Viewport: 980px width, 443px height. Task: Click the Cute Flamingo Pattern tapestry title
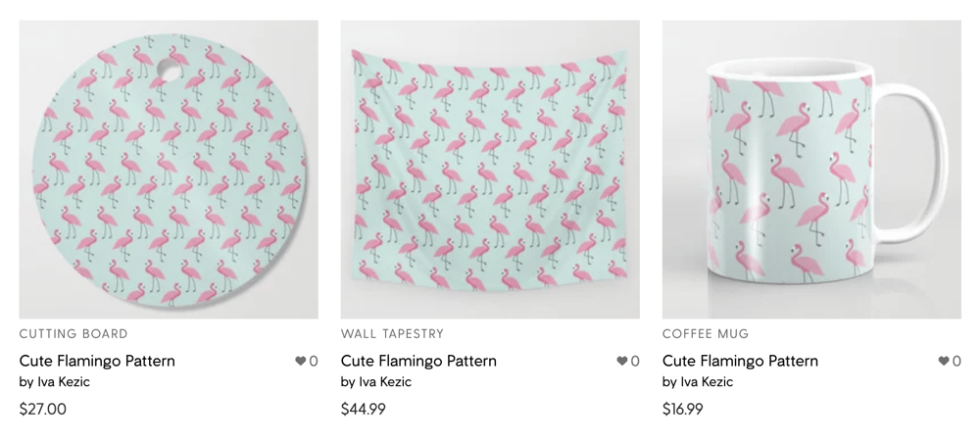click(x=418, y=361)
